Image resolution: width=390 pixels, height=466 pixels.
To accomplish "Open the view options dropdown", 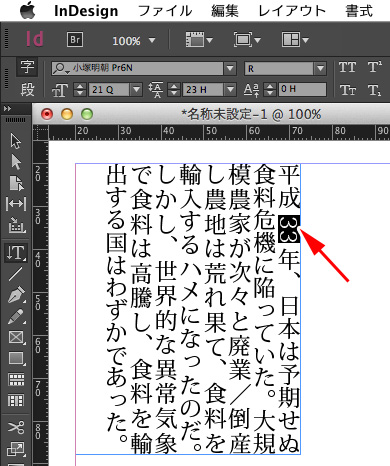I will coord(199,40).
